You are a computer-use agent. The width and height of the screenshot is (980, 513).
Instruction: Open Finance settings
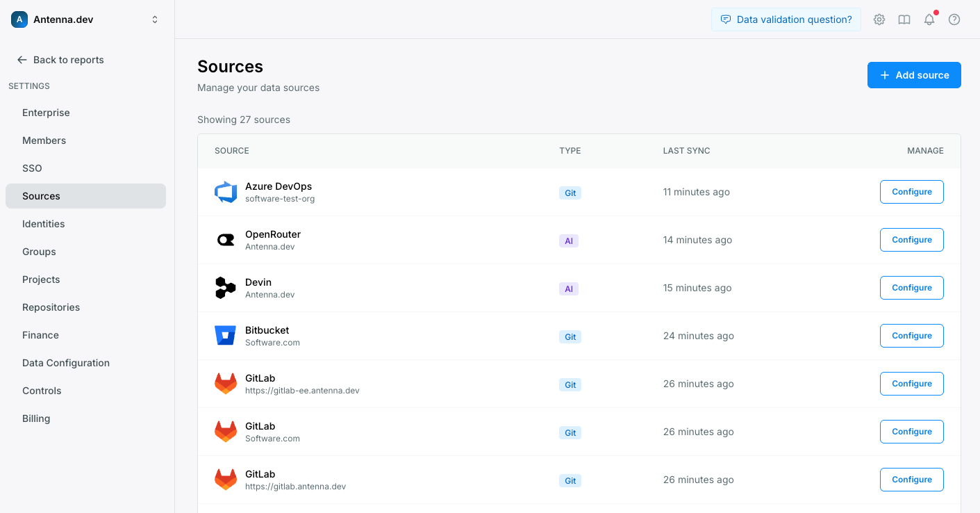point(85,335)
